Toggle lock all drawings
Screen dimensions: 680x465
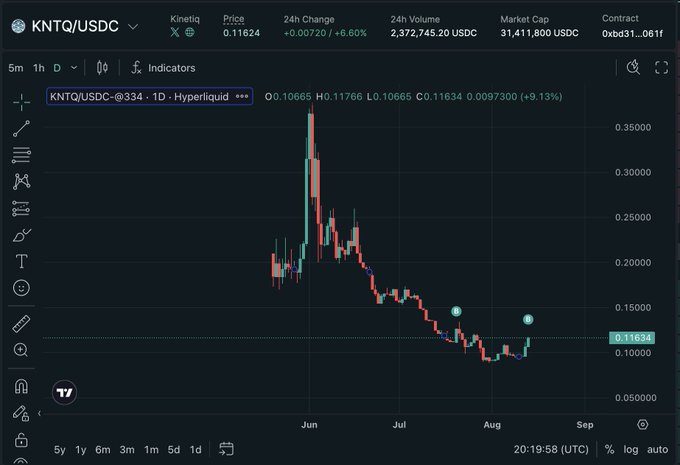tap(21, 440)
